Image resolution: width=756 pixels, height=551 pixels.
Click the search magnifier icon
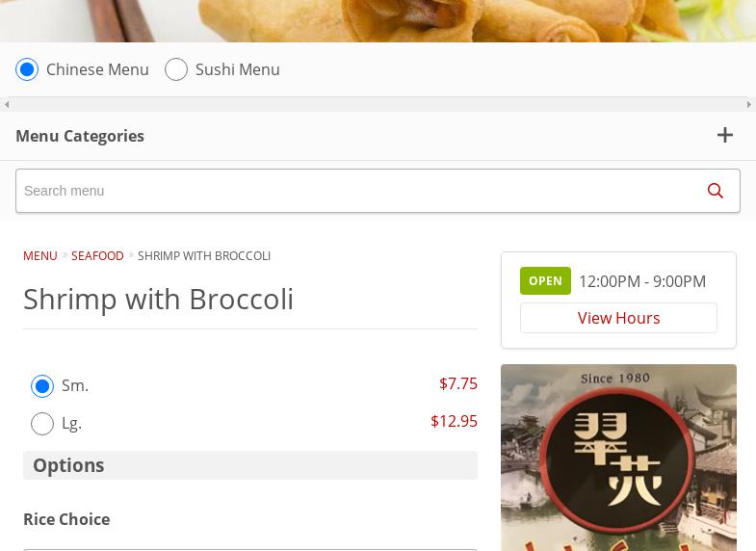click(x=715, y=191)
